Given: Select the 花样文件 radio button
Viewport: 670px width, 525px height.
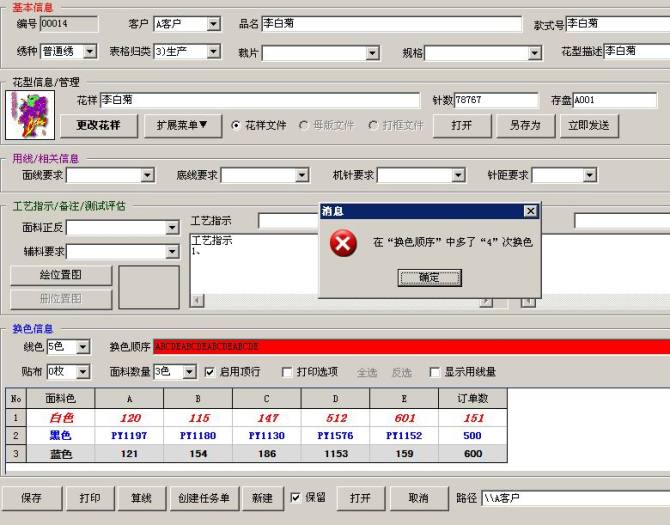Looking at the screenshot, I should tap(236, 125).
